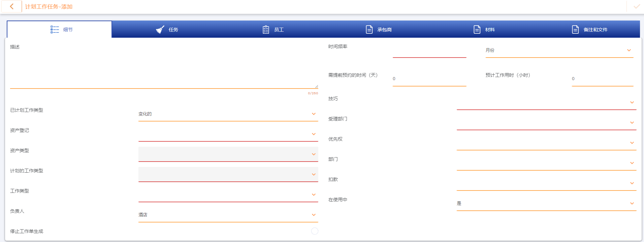Viewport: 644px width, 242px height.
Task: Open the 受理部门 dropdown
Action: [x=546, y=123]
